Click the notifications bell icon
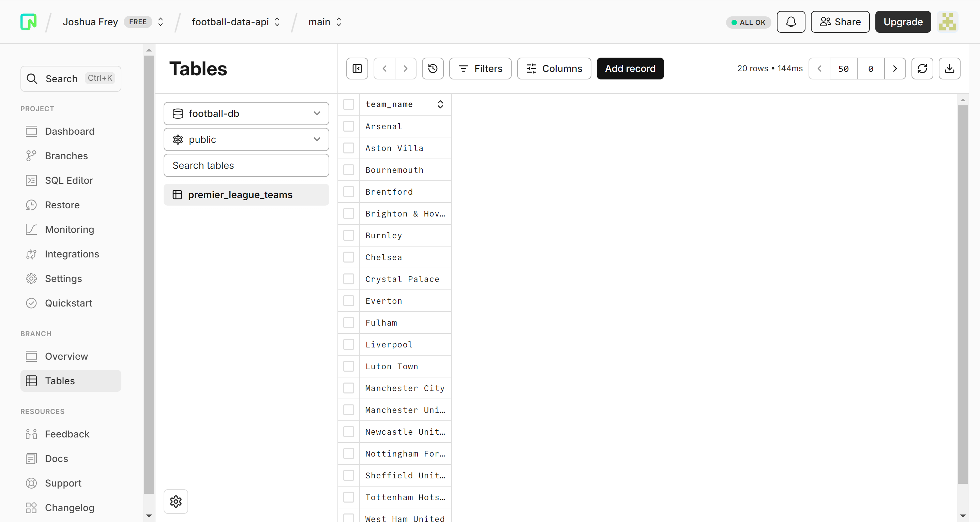This screenshot has width=980, height=522. click(x=790, y=22)
